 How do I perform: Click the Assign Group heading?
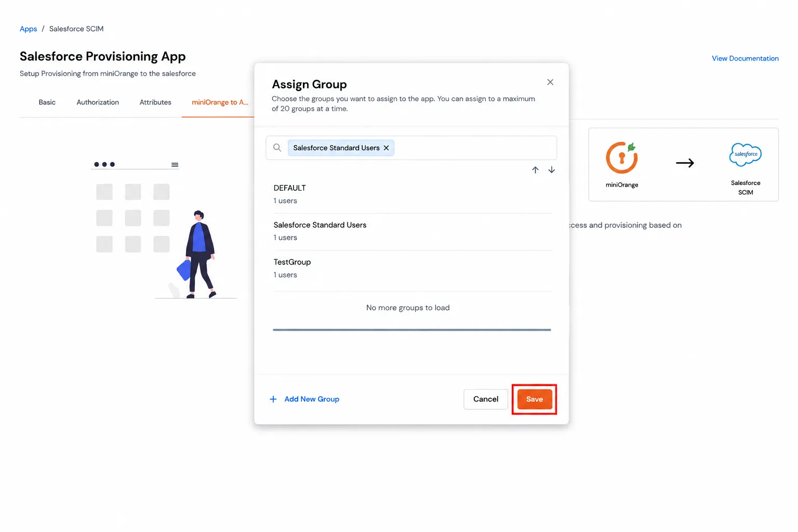tap(309, 84)
